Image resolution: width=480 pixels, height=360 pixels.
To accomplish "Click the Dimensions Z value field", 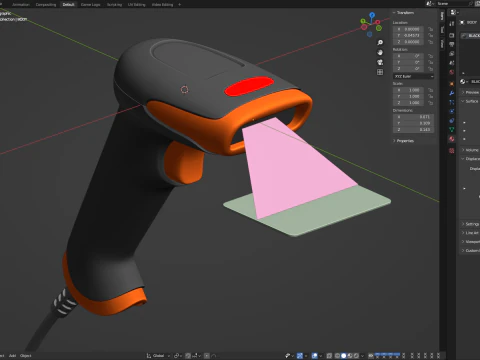I will [x=414, y=130].
